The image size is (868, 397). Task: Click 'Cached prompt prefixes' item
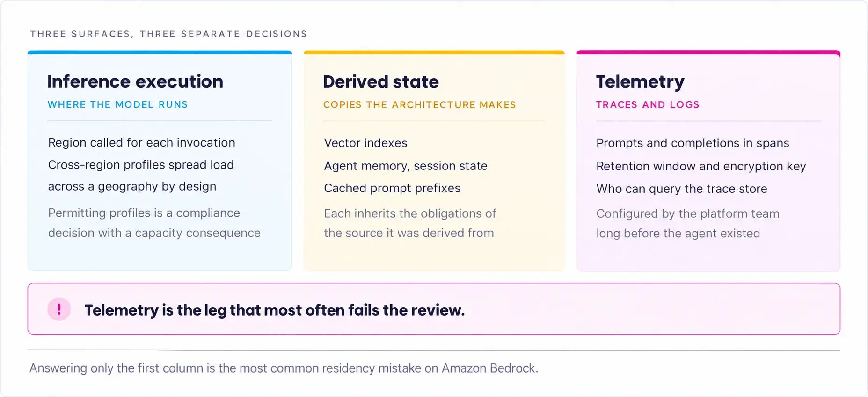coord(392,188)
